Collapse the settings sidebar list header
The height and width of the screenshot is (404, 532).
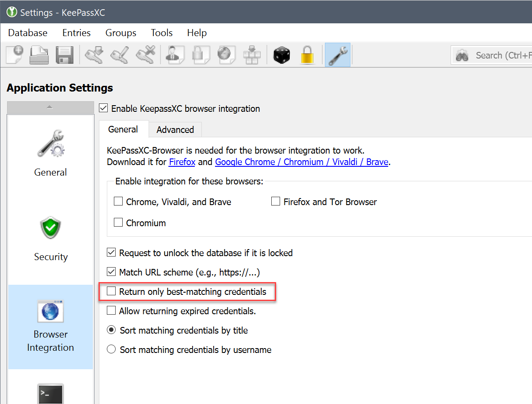click(50, 107)
